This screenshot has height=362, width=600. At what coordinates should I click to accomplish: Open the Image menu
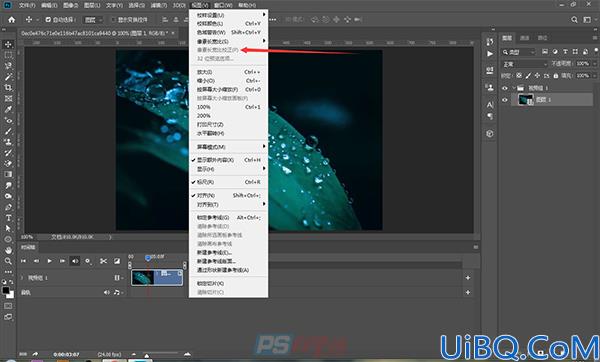(70, 5)
